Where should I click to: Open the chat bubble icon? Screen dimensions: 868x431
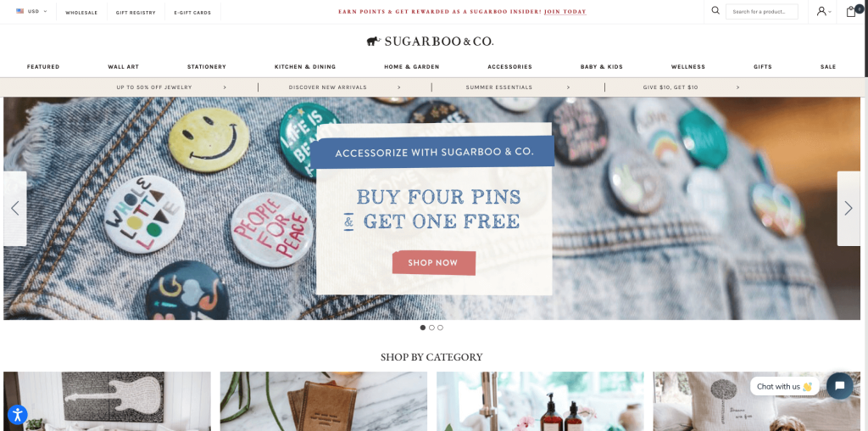839,386
